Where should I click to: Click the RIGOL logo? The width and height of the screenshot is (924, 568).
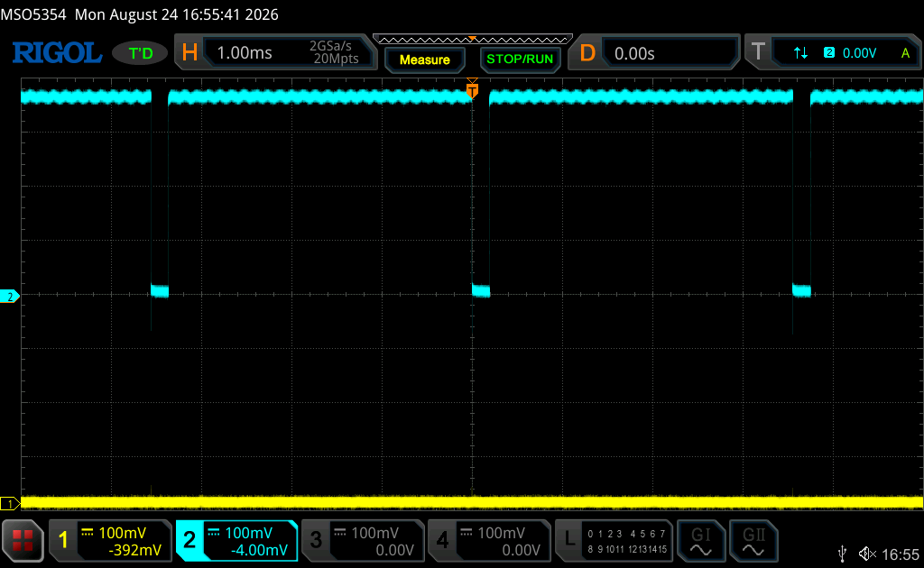click(57, 53)
